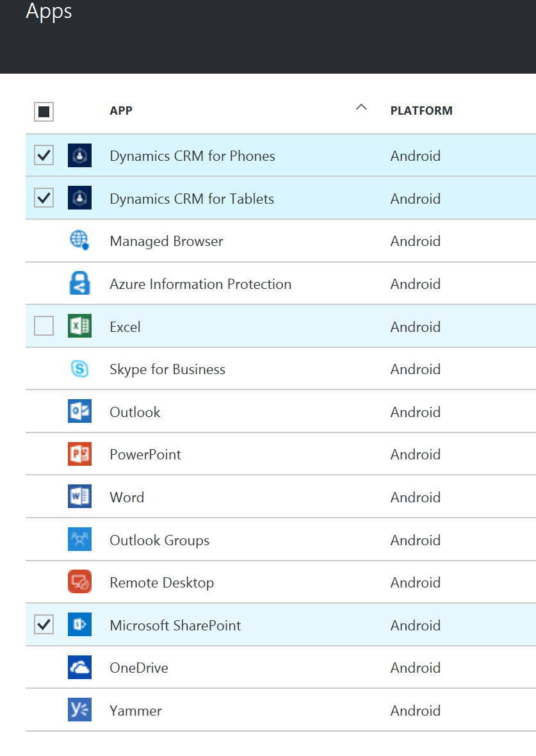The height and width of the screenshot is (756, 536).
Task: Click the Remote Desktop app icon
Action: coord(79,582)
